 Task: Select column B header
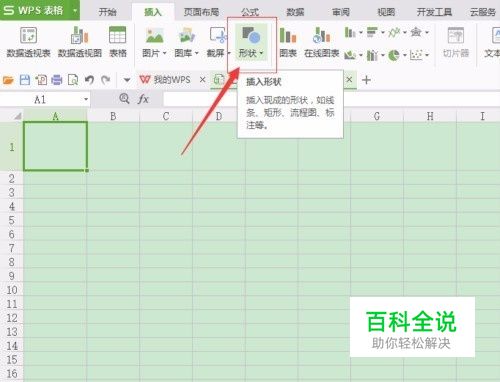click(x=113, y=116)
